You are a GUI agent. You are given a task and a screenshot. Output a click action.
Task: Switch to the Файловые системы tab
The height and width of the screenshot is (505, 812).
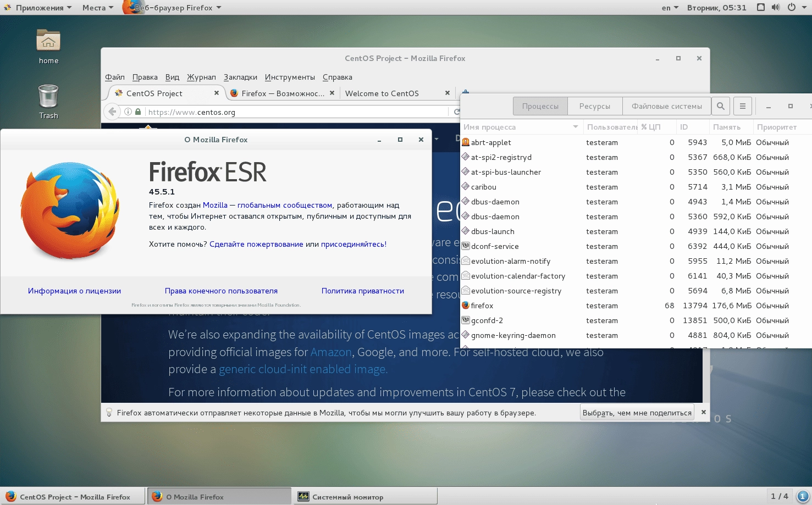click(666, 106)
